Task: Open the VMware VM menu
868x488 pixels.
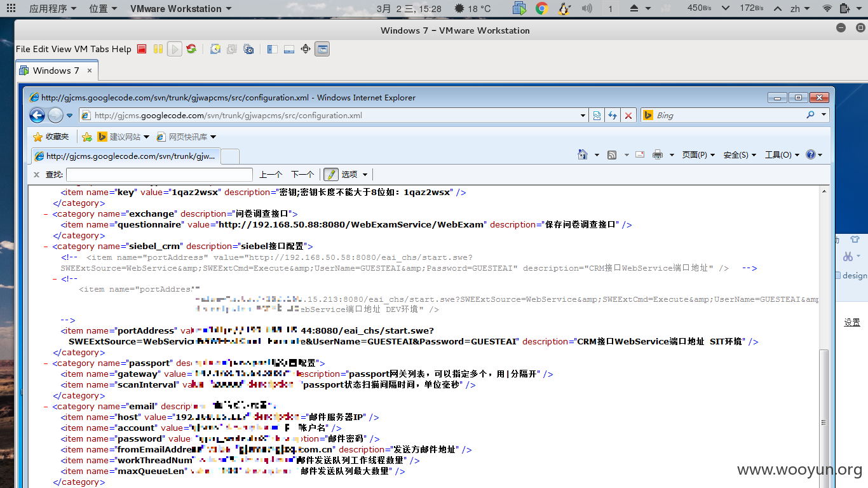Action: pos(81,49)
